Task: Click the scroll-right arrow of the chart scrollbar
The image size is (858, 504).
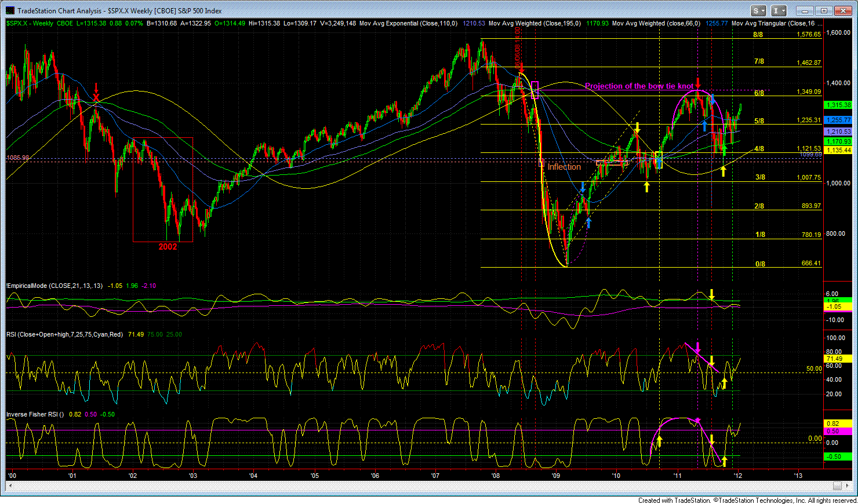Action: click(847, 485)
